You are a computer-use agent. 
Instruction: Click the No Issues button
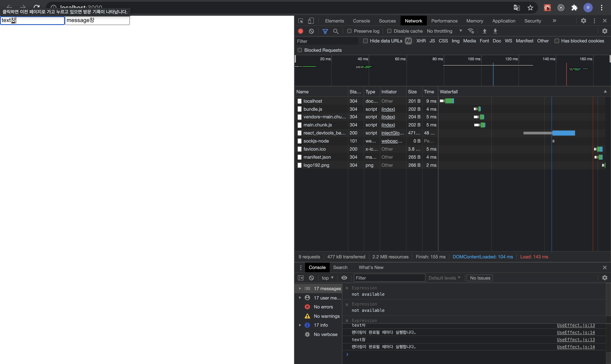point(480,278)
